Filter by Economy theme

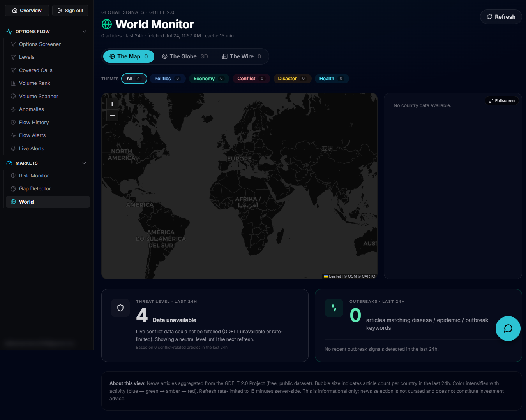pyautogui.click(x=208, y=79)
